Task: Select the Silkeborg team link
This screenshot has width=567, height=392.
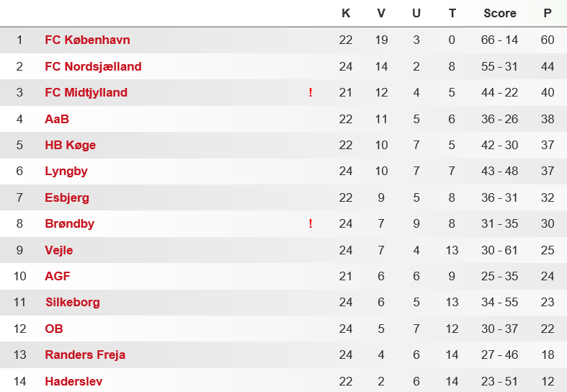Action: [x=73, y=303]
